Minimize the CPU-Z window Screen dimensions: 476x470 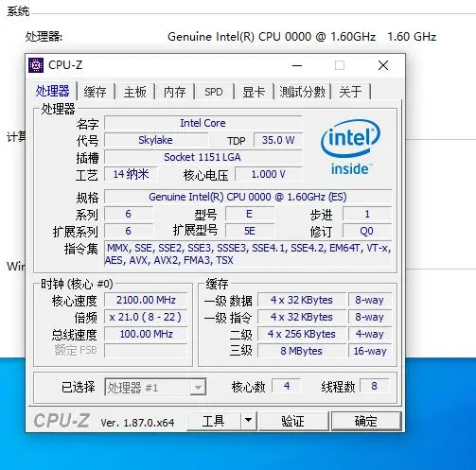point(297,65)
